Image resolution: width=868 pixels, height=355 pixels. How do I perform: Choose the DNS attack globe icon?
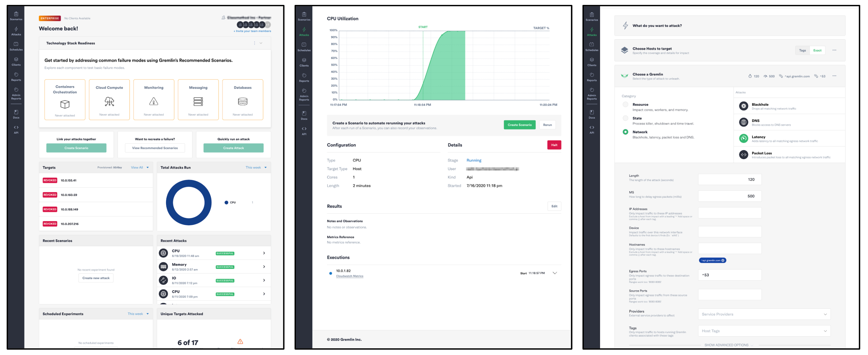tap(743, 123)
